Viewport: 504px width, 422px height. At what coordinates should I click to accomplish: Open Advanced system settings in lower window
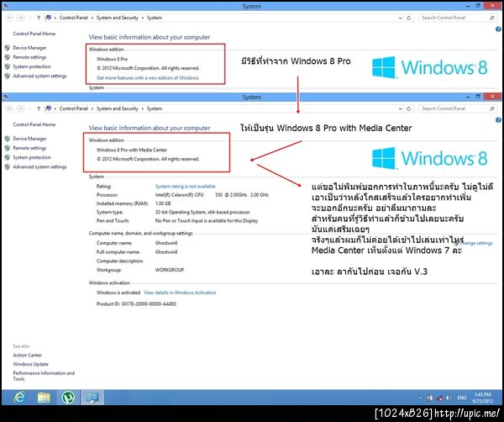[x=39, y=166]
